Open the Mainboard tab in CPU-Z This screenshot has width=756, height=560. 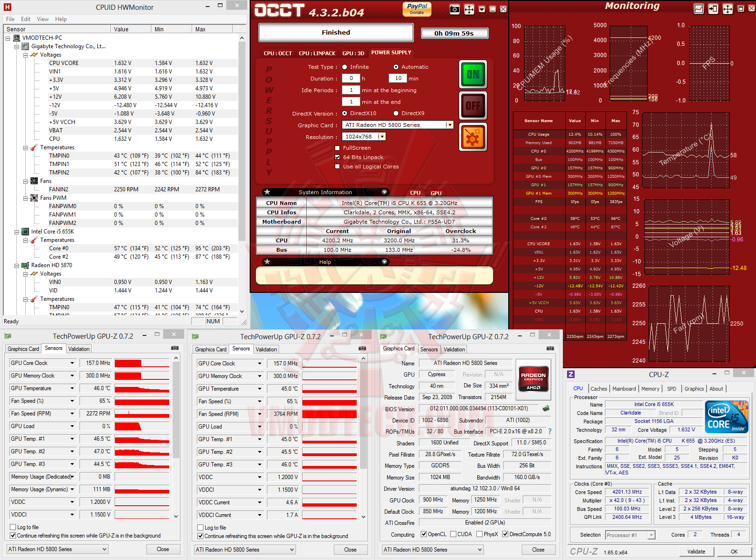(x=624, y=389)
